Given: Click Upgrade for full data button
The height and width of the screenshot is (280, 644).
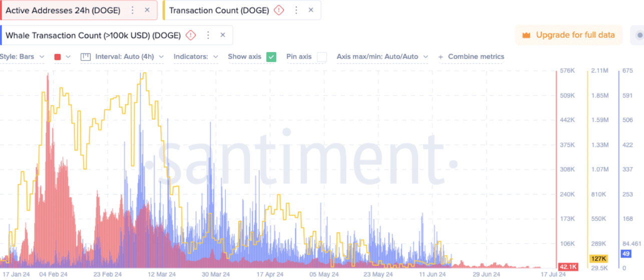Looking at the screenshot, I should (x=568, y=35).
